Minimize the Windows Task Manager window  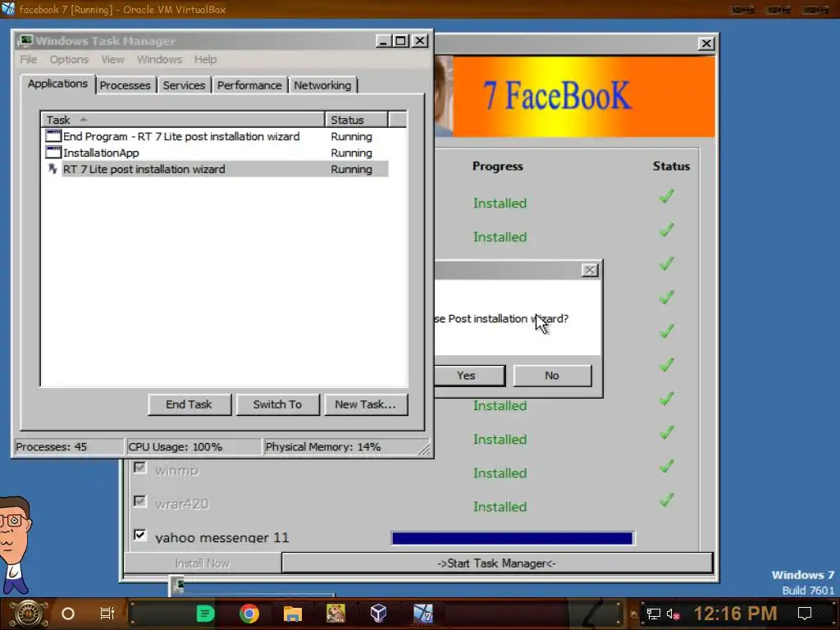point(383,41)
